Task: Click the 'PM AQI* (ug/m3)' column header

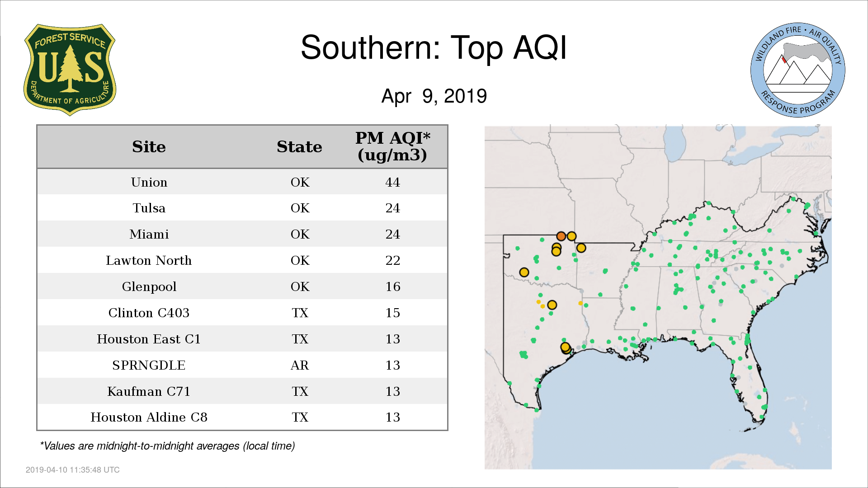Action: (x=392, y=146)
